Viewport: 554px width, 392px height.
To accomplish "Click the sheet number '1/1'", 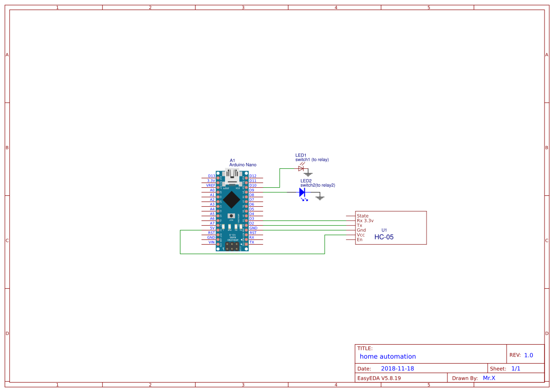I will click(516, 368).
